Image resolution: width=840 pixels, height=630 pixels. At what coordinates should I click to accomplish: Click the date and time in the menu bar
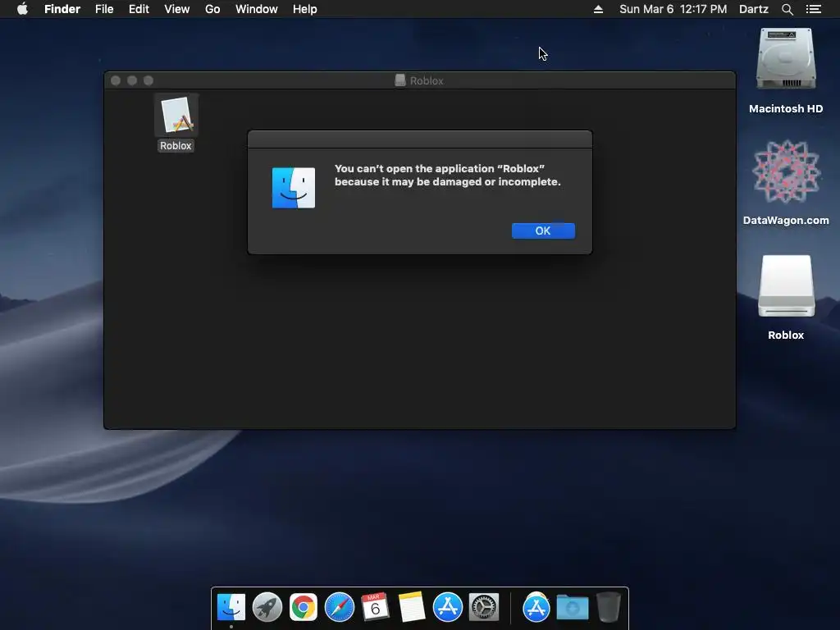(673, 9)
